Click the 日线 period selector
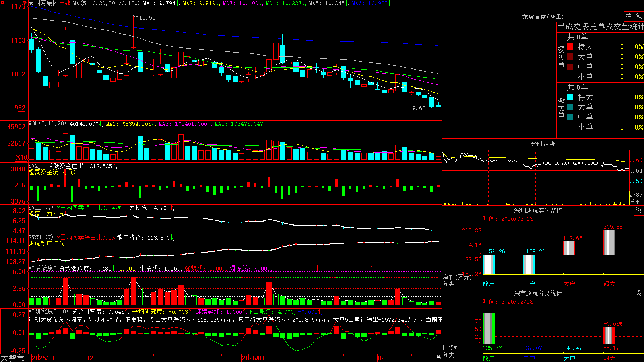The image size is (644, 362). (x=65, y=3)
